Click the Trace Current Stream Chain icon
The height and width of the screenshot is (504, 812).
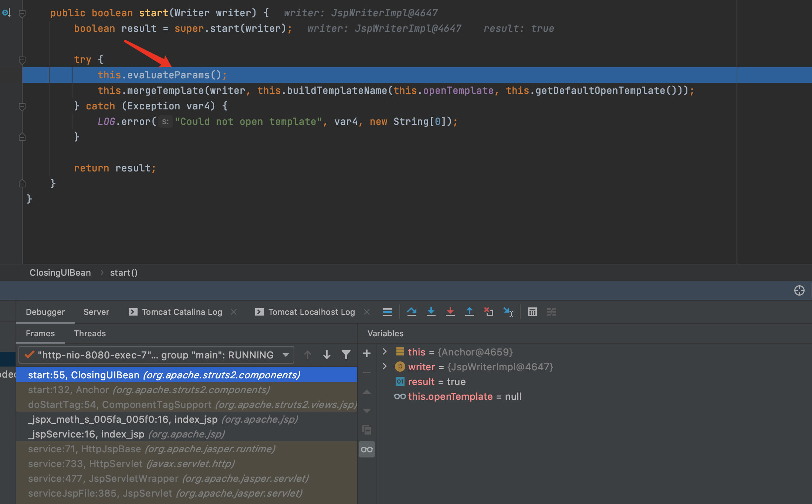pyautogui.click(x=551, y=312)
